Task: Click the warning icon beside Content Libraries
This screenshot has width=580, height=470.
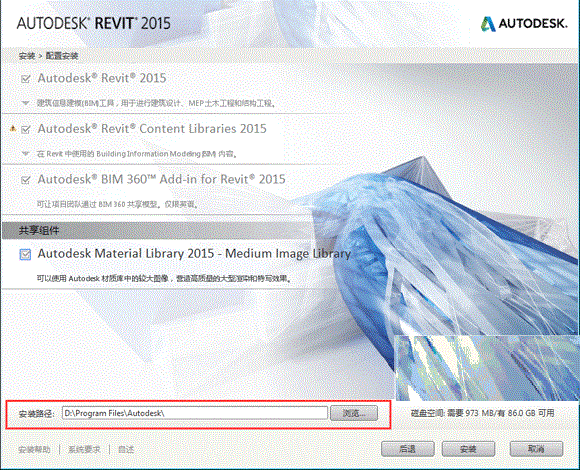Action: tap(13, 129)
